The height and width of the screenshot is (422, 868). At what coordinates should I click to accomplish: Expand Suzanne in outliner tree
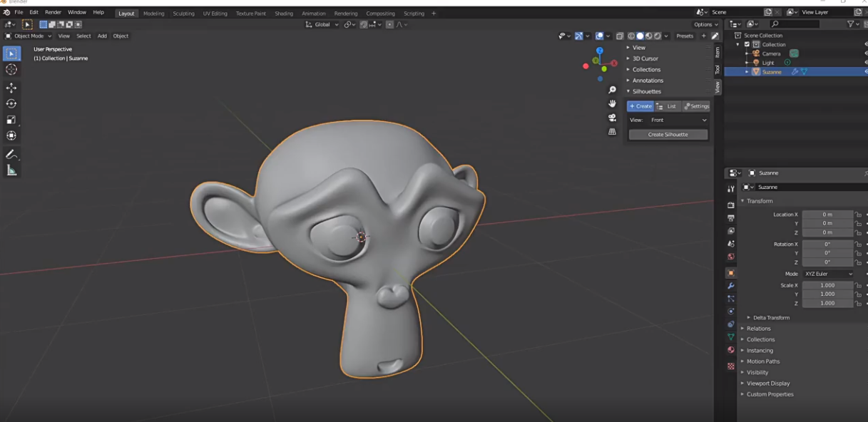tap(747, 72)
